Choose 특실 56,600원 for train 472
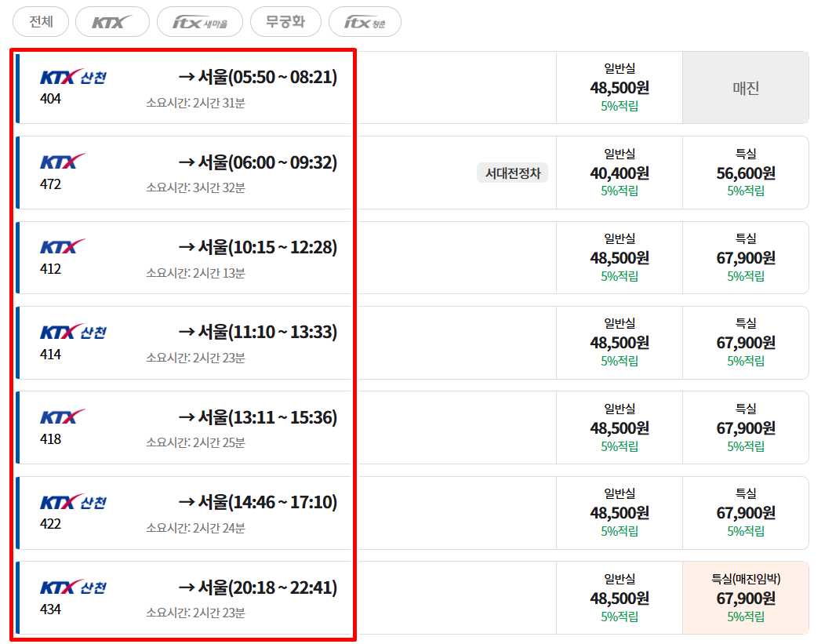 [746, 173]
